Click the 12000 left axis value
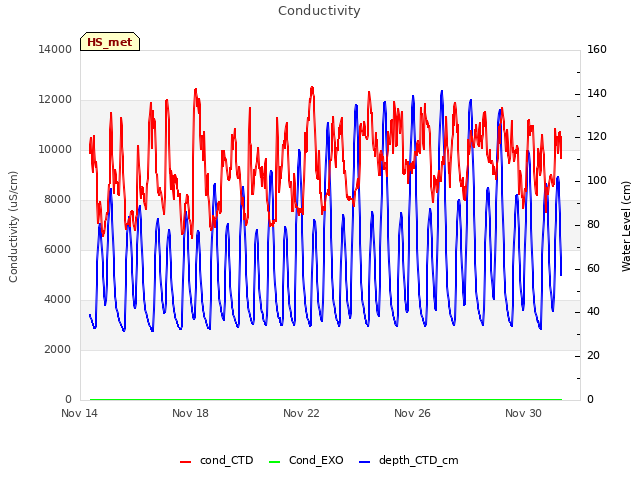The width and height of the screenshot is (640, 480). click(x=55, y=100)
